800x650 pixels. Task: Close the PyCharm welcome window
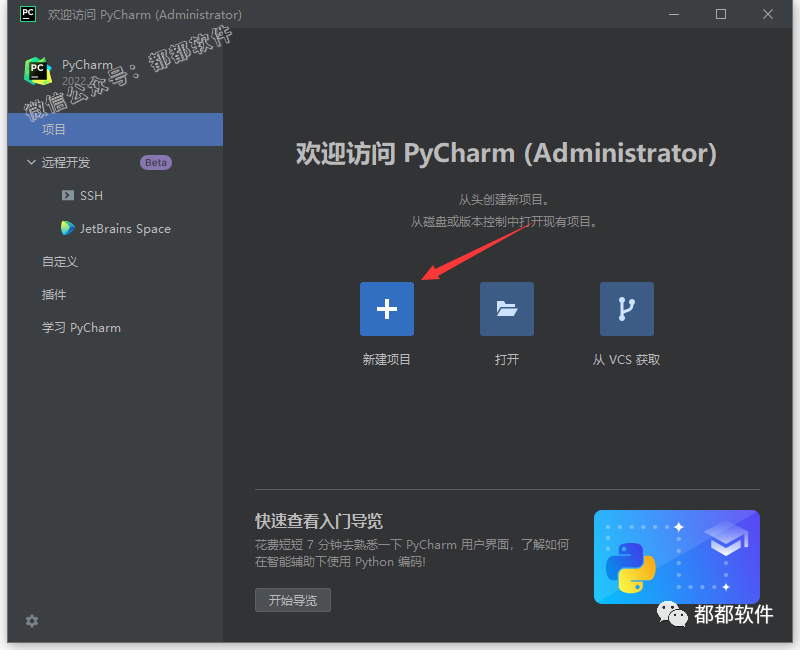point(768,14)
